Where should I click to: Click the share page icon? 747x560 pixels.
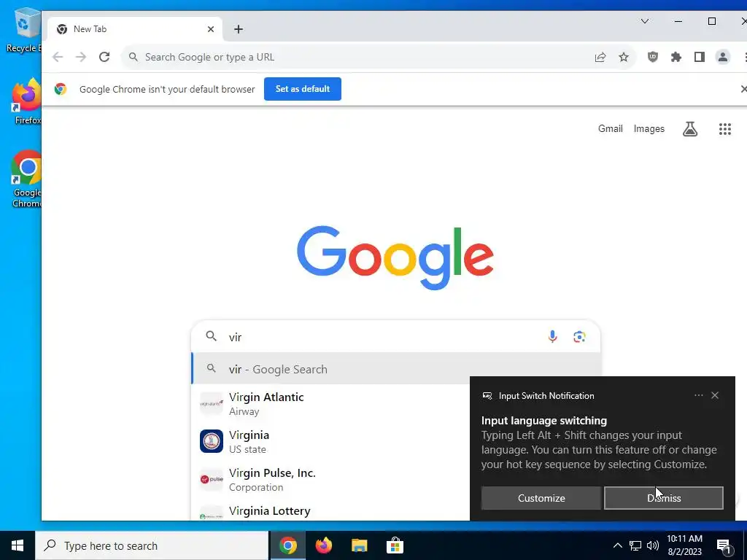(x=600, y=57)
